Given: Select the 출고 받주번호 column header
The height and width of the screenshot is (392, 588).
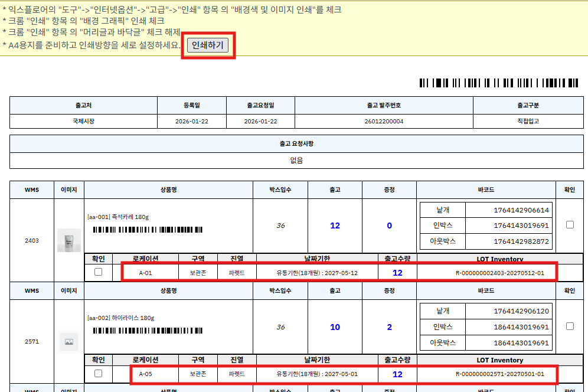Looking at the screenshot, I should pyautogui.click(x=384, y=106).
